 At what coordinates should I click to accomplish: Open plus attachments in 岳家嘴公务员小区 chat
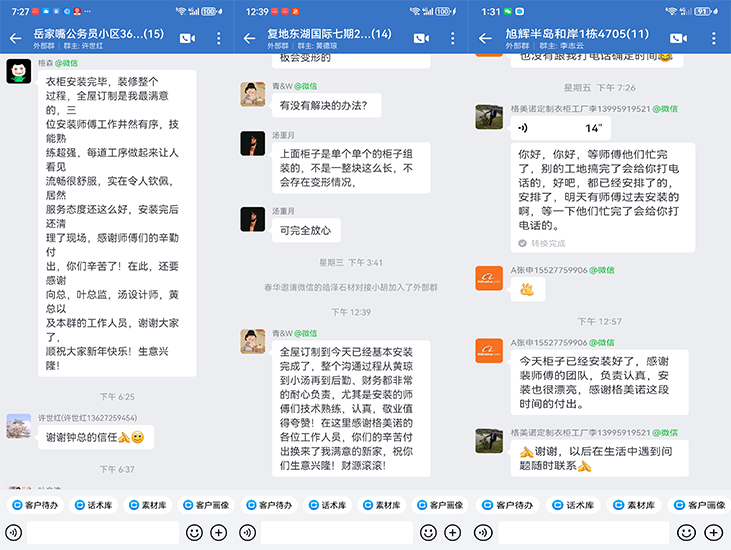coord(218,532)
